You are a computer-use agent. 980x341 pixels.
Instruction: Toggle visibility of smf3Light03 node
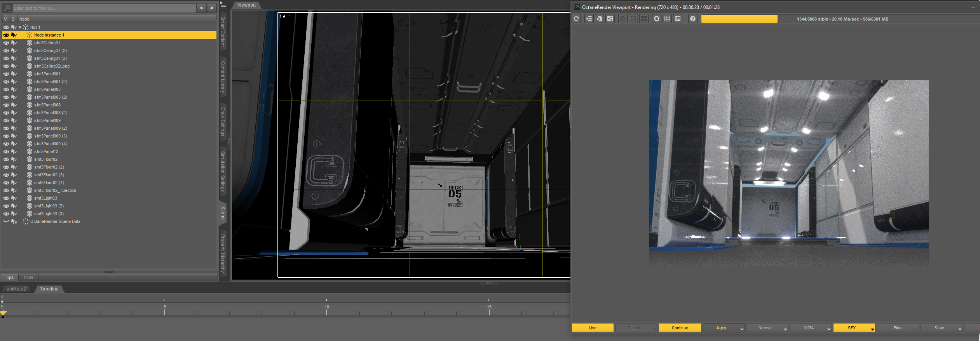[6, 198]
